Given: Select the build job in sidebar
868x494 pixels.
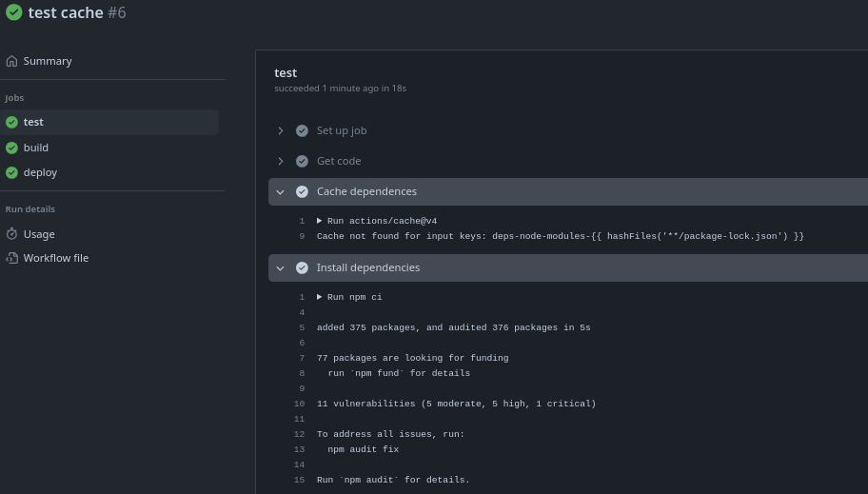Looking at the screenshot, I should (x=36, y=148).
